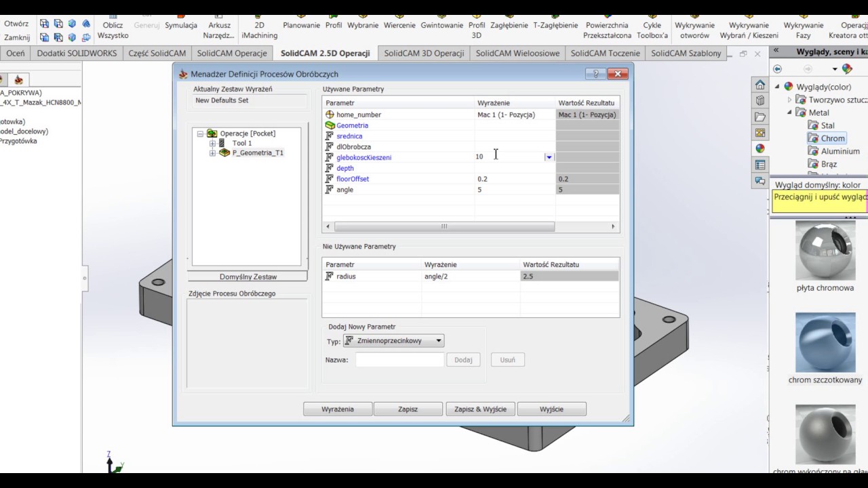Click Zapisz button in dialog

click(408, 409)
